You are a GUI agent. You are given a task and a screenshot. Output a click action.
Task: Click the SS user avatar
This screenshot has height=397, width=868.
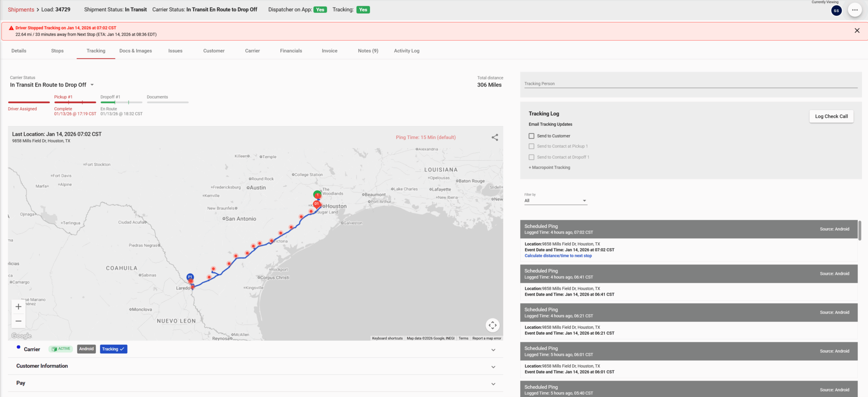click(x=836, y=11)
